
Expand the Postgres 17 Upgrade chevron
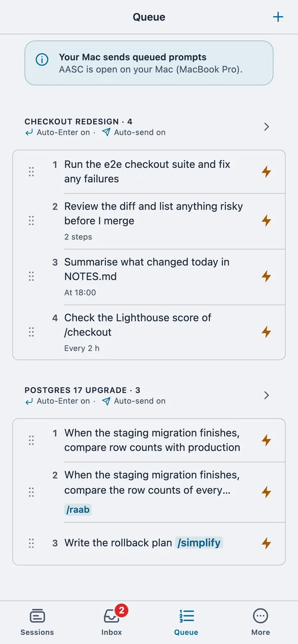coord(266,395)
